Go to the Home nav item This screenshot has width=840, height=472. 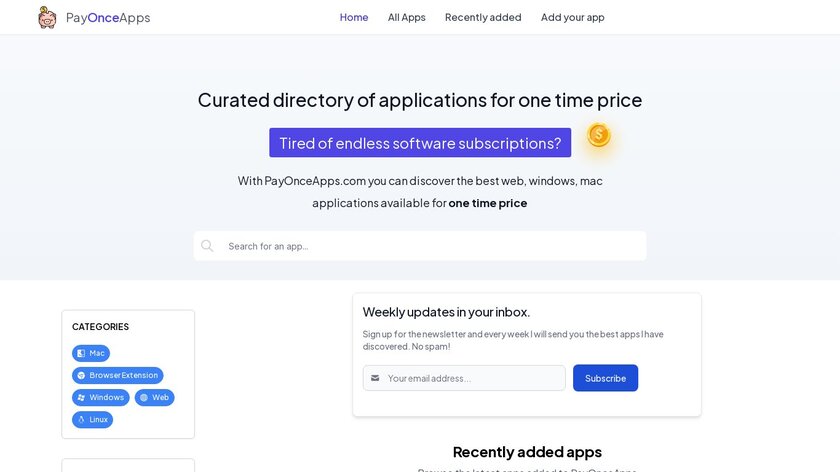pyautogui.click(x=354, y=17)
